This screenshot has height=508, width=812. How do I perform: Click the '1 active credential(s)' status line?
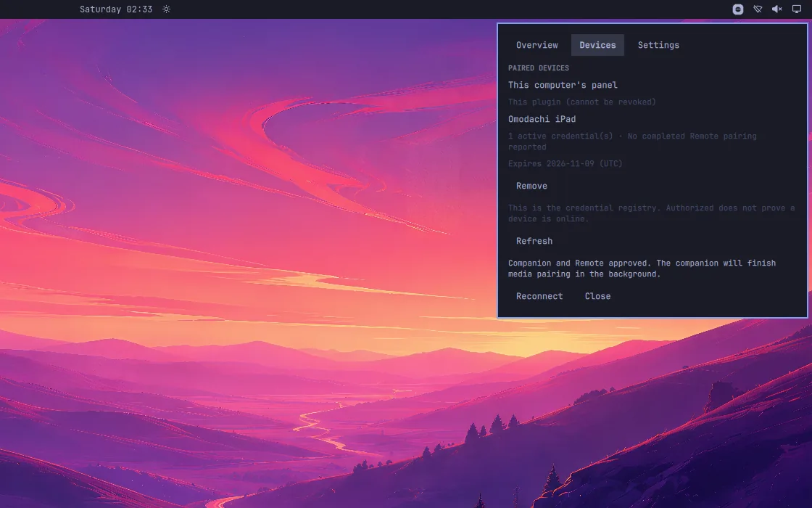632,142
